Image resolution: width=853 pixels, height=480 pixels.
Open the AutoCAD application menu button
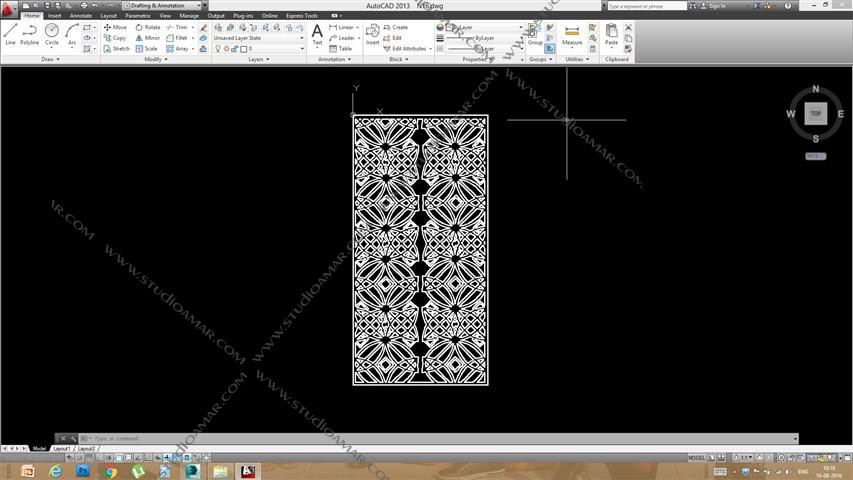pos(8,8)
